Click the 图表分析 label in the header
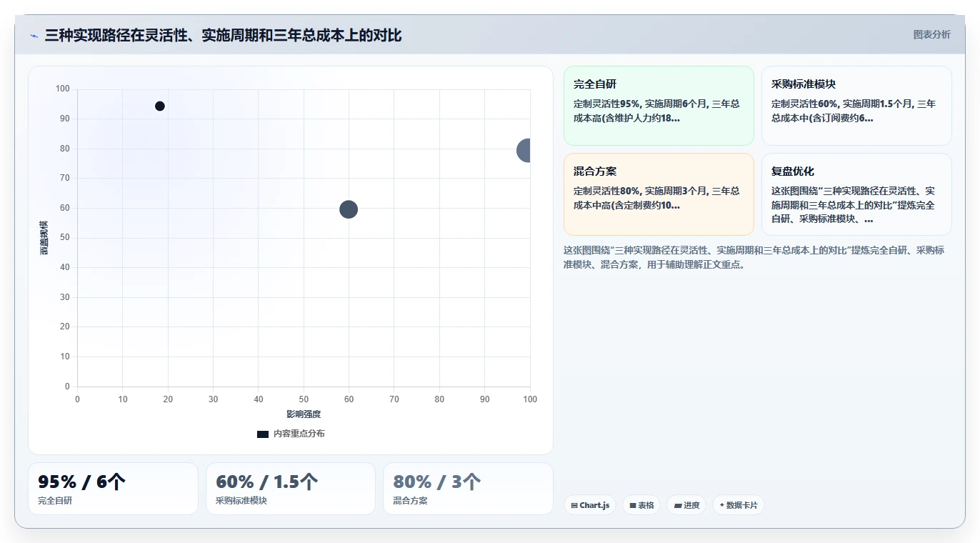The width and height of the screenshot is (980, 543). point(932,34)
